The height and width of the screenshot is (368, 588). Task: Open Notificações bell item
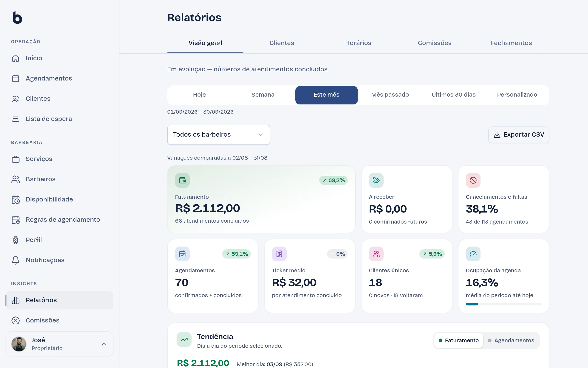click(59, 260)
